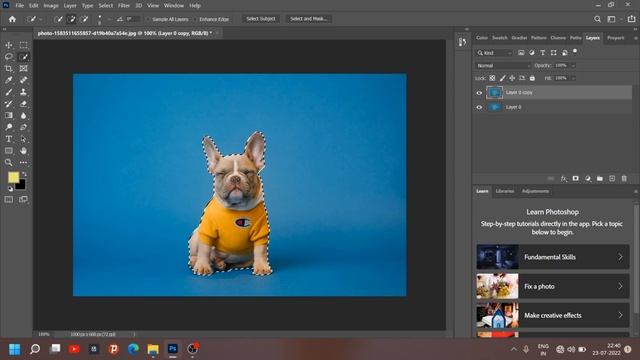Viewport: 640px width, 360px height.
Task: Open the History panel icon
Action: tap(462, 42)
